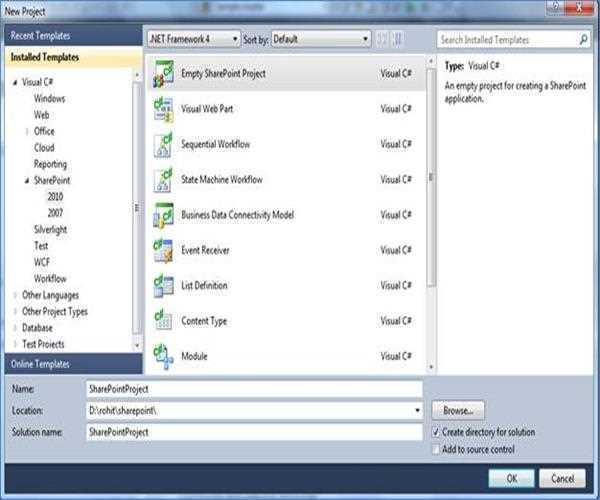Expand the Test Projects node

(15, 344)
